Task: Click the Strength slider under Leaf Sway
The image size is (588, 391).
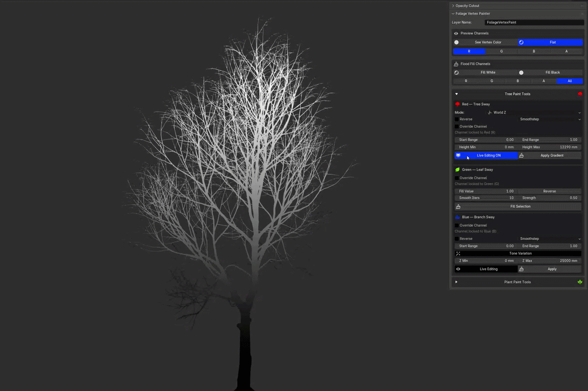Action: [x=550, y=198]
